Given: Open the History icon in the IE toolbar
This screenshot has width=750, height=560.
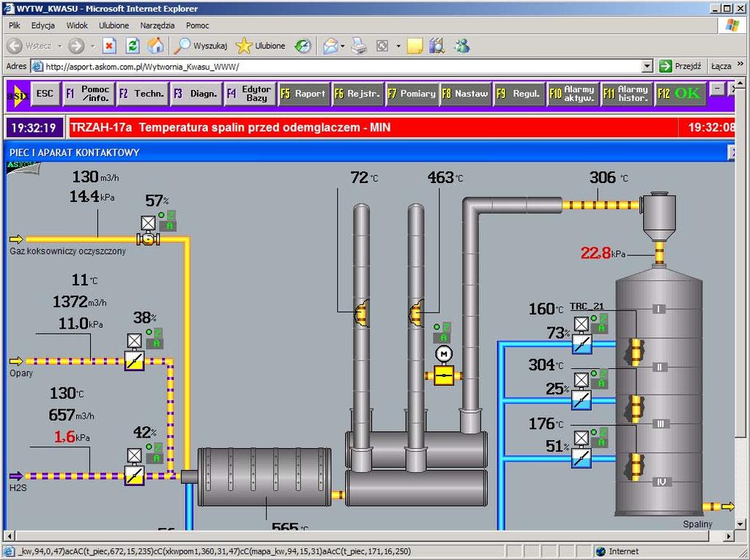Looking at the screenshot, I should (302, 46).
